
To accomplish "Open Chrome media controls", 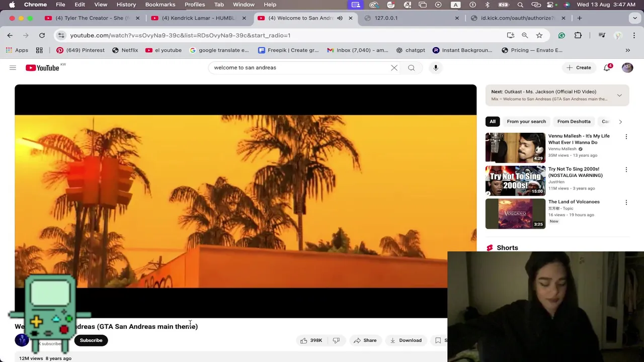I will tap(602, 35).
